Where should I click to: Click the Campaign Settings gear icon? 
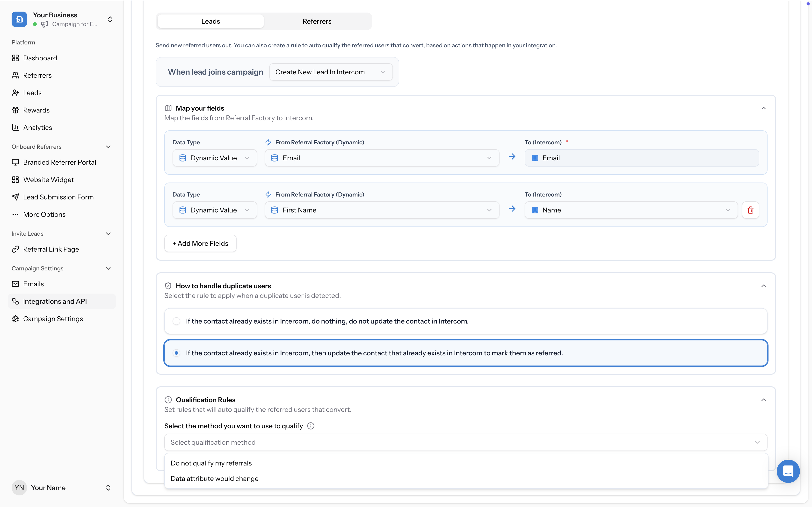pyautogui.click(x=15, y=318)
